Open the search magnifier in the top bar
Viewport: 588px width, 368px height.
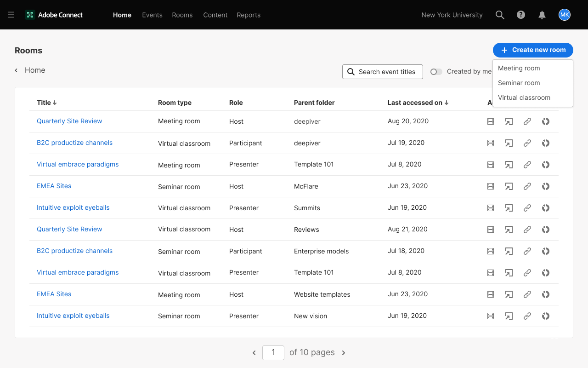[x=500, y=15]
